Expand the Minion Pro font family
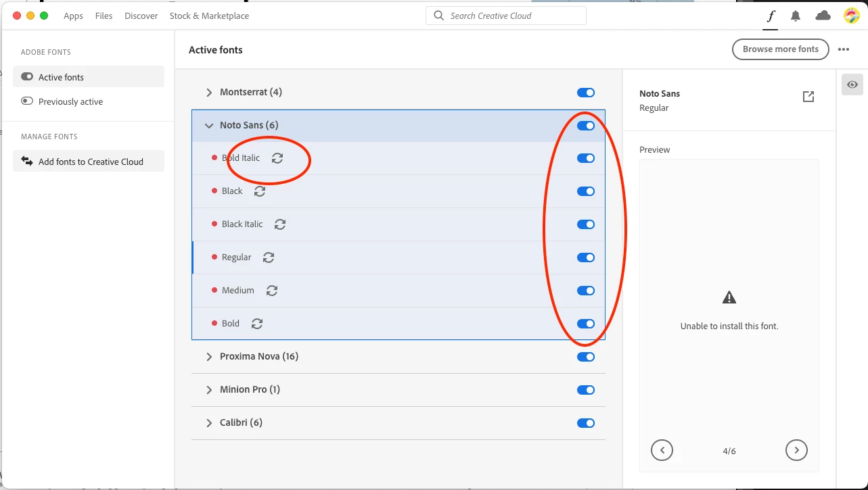This screenshot has height=490, width=868. 209,390
